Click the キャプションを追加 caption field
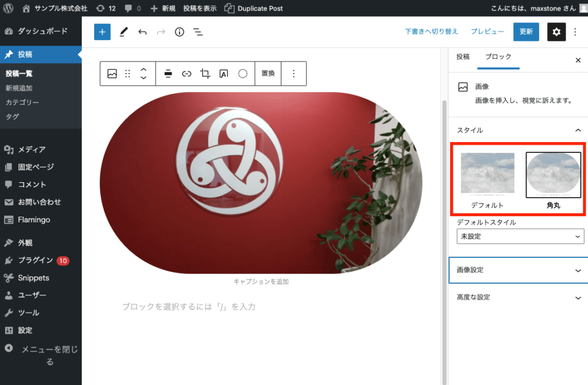Viewport: 588px width, 385px height. [x=262, y=282]
